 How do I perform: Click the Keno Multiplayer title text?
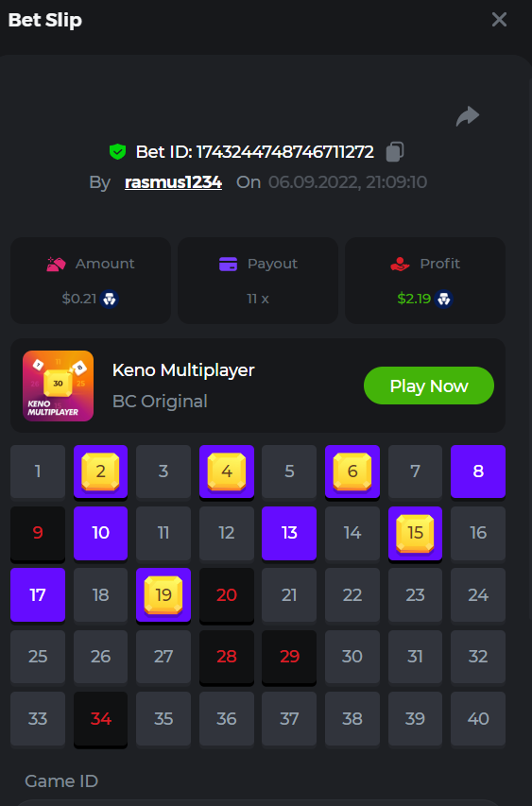click(183, 370)
